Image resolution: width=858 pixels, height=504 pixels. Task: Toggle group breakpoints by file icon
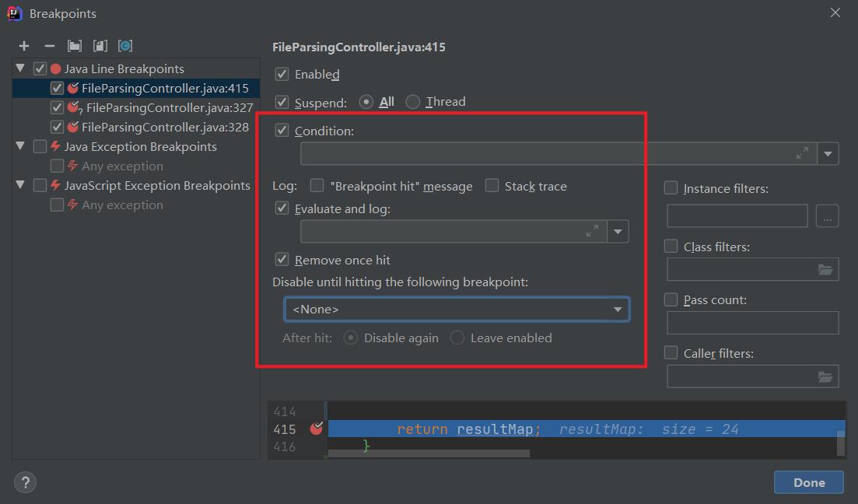tap(100, 46)
